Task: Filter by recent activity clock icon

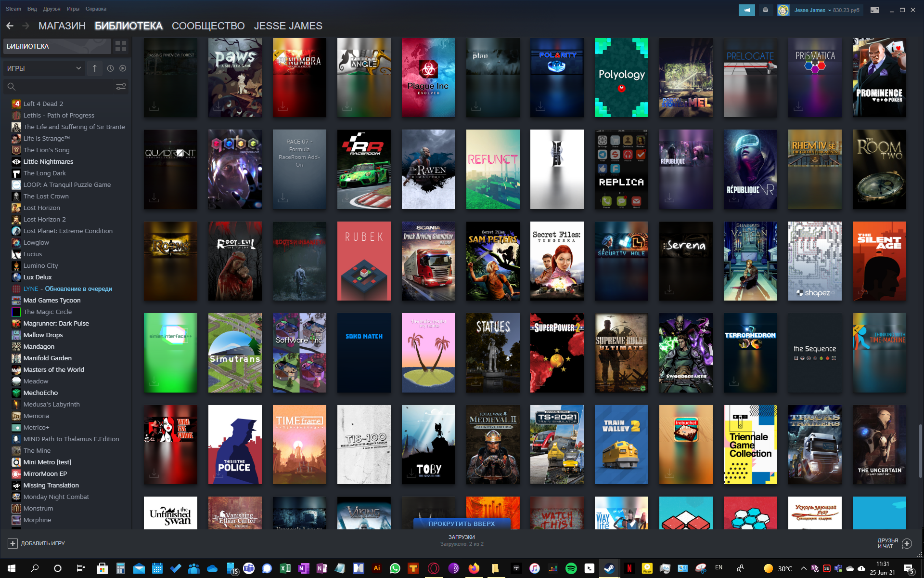Action: (x=110, y=68)
